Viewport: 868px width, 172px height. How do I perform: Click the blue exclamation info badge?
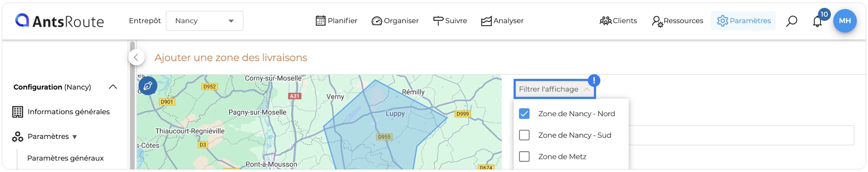pos(594,80)
